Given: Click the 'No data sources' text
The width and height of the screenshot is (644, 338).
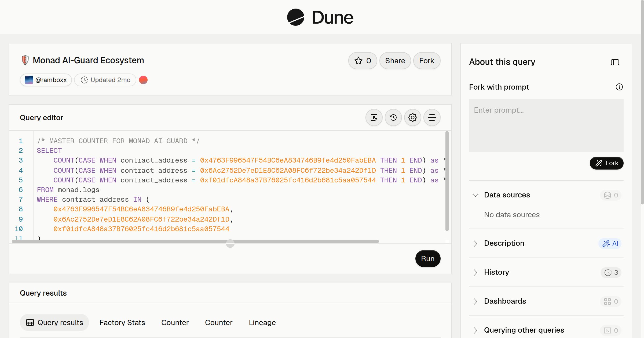Looking at the screenshot, I should tap(512, 215).
